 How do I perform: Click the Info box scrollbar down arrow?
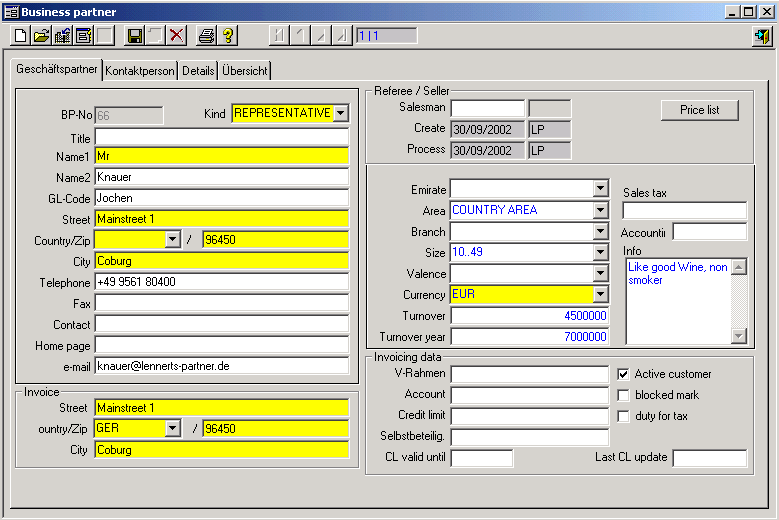click(x=739, y=336)
